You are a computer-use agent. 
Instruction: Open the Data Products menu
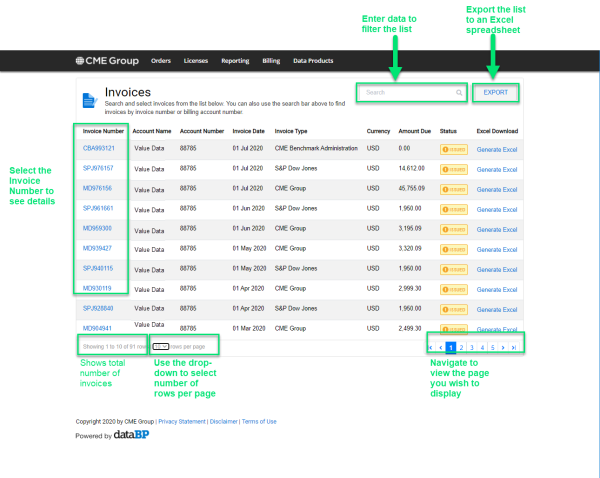tap(313, 61)
